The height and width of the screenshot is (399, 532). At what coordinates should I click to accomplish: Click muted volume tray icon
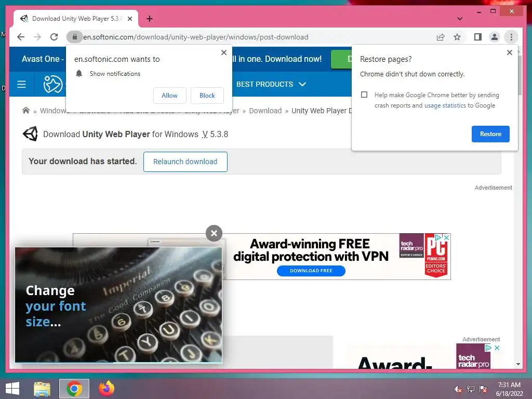click(458, 390)
